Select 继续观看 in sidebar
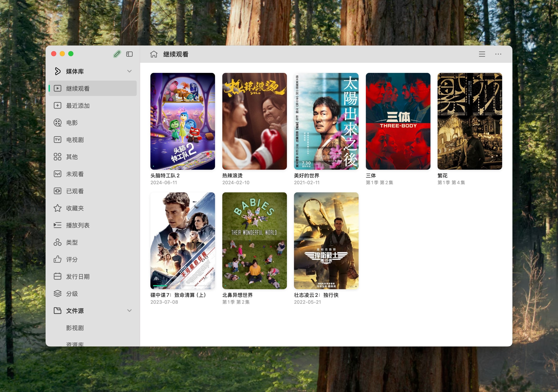The width and height of the screenshot is (558, 392). [93, 88]
